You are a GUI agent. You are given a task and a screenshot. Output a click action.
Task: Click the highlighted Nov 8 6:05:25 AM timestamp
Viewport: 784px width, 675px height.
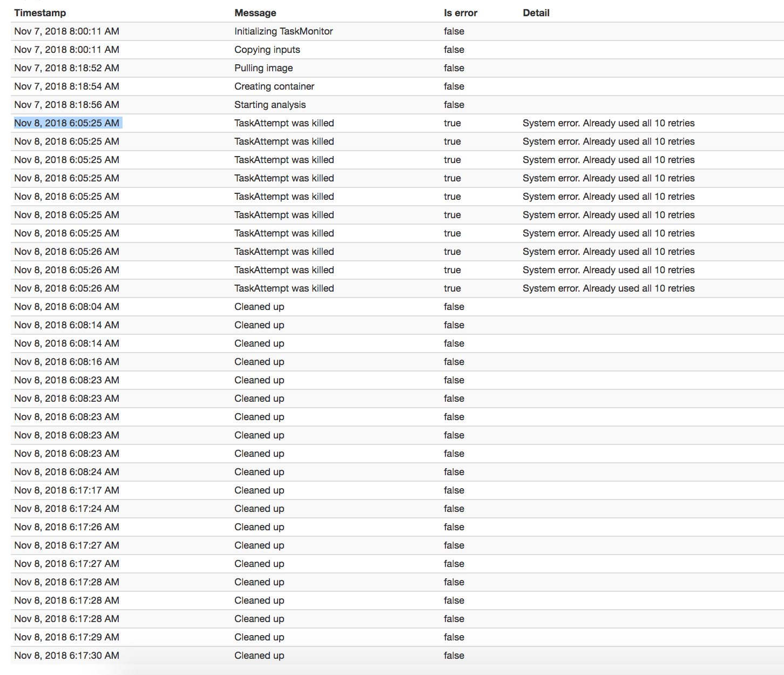66,123
